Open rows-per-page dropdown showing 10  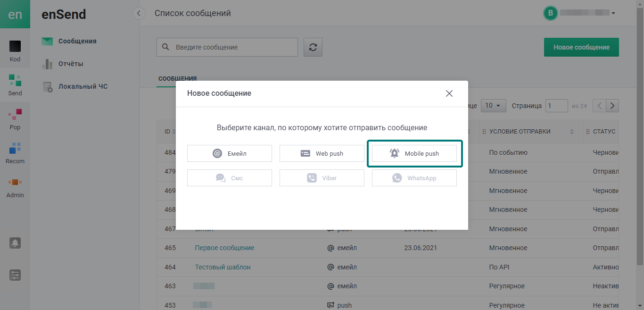tap(494, 106)
